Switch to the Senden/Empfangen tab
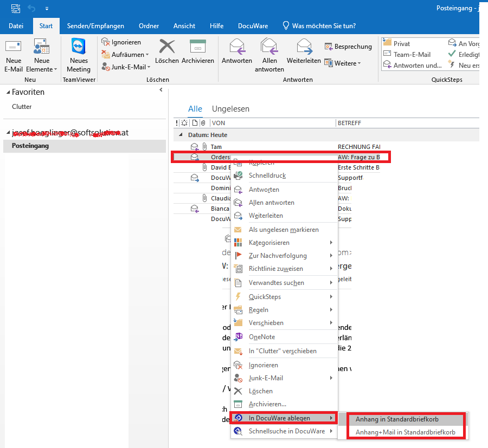 click(95, 26)
